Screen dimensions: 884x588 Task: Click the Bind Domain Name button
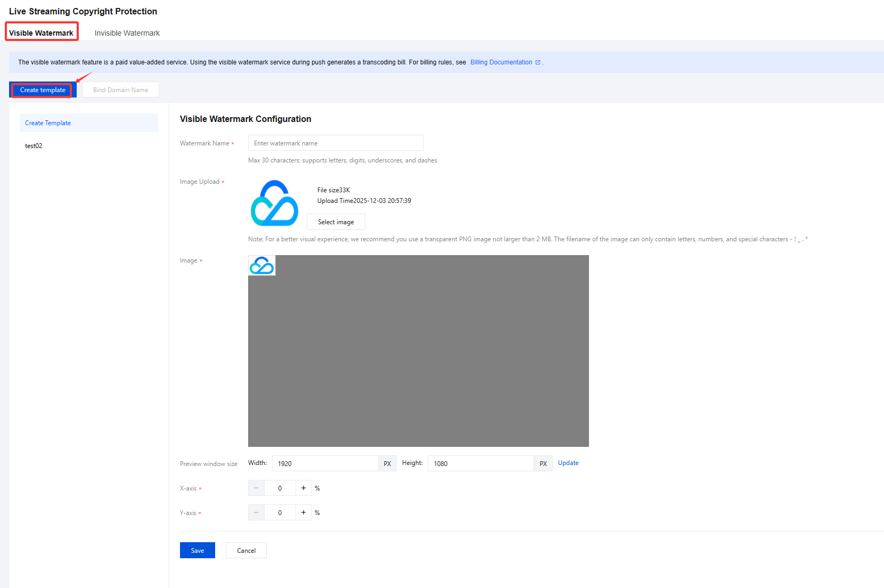tap(120, 90)
